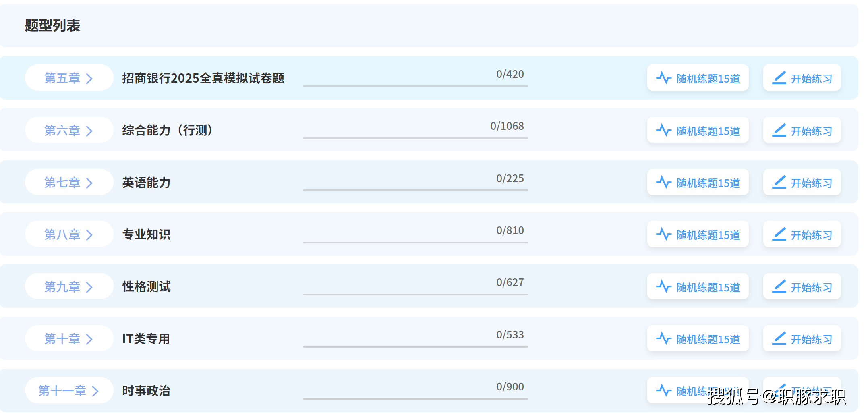Open the 第七章 chapter pill
This screenshot has height=415, width=868.
[x=69, y=182]
